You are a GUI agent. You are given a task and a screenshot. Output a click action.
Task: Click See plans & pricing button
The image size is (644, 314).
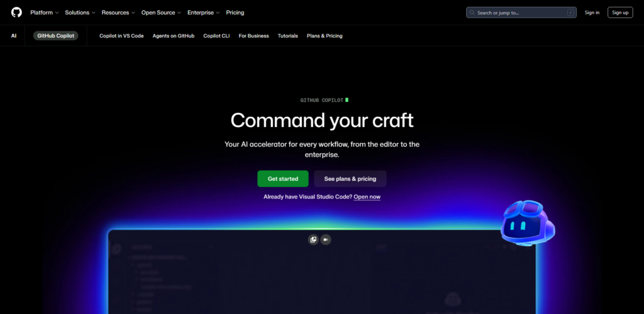point(350,179)
